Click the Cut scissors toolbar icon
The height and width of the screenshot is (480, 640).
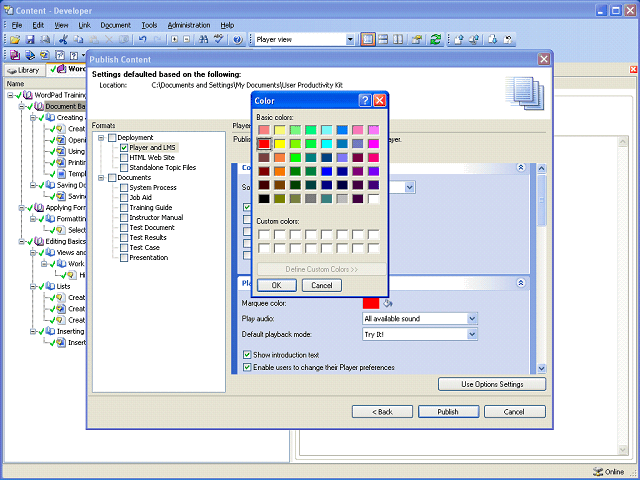coord(63,40)
